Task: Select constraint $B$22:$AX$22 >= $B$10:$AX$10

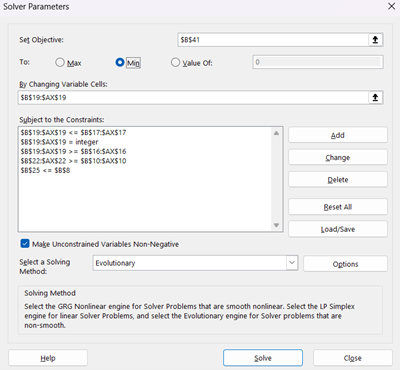Action: 73,161
